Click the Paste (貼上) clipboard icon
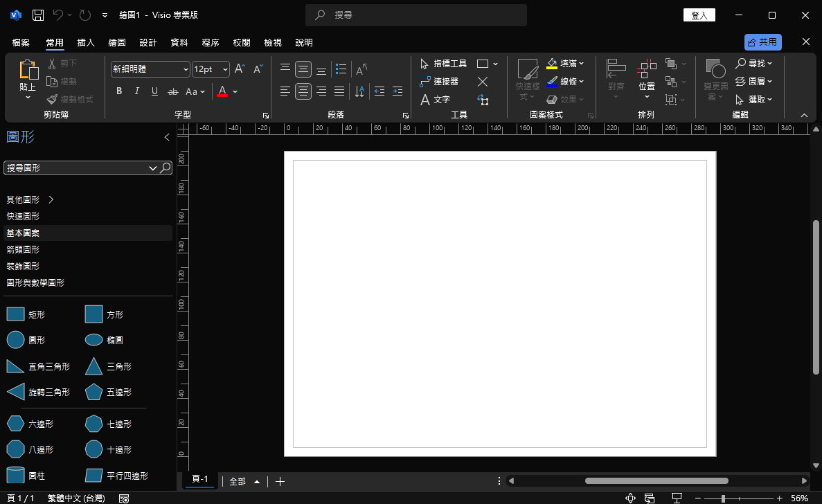This screenshot has height=504, width=822. tap(28, 71)
